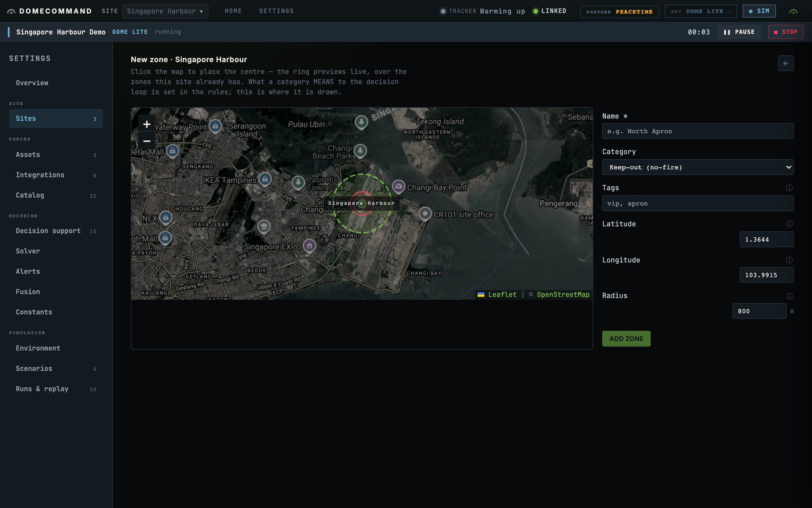Click the Latitude info icon
The width and height of the screenshot is (812, 508).
(789, 224)
